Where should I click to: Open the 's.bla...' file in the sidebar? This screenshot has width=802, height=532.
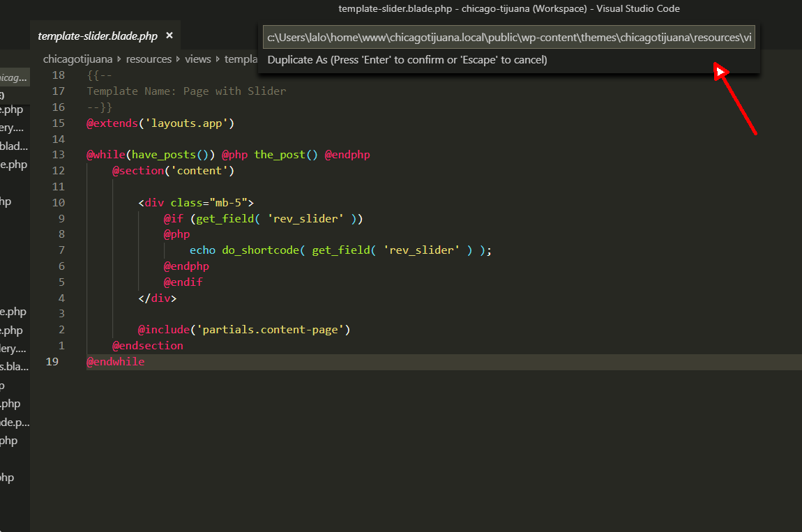tap(14, 367)
